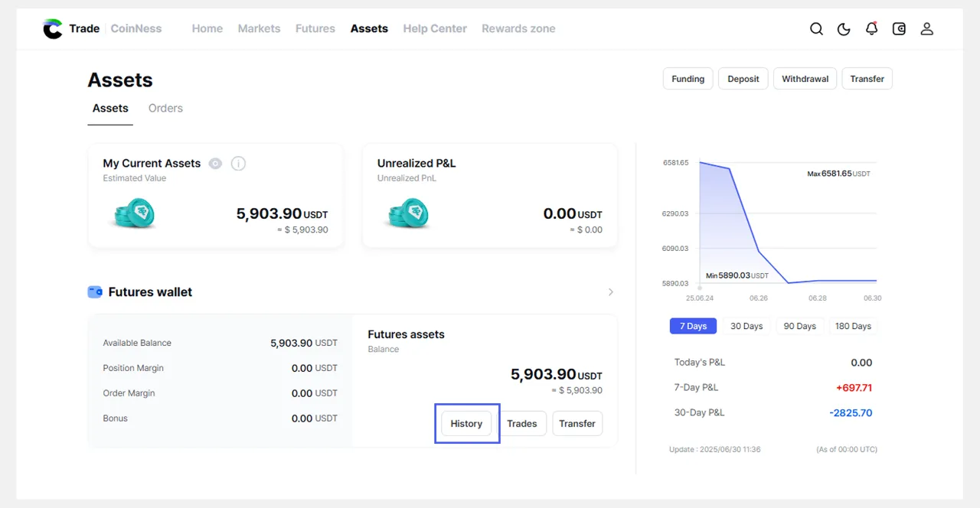The height and width of the screenshot is (508, 980).
Task: Switch to the Orders tab
Action: click(x=165, y=109)
